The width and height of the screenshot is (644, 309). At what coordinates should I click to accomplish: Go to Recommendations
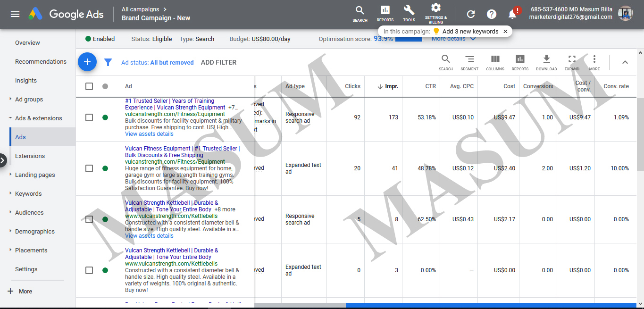pos(41,62)
